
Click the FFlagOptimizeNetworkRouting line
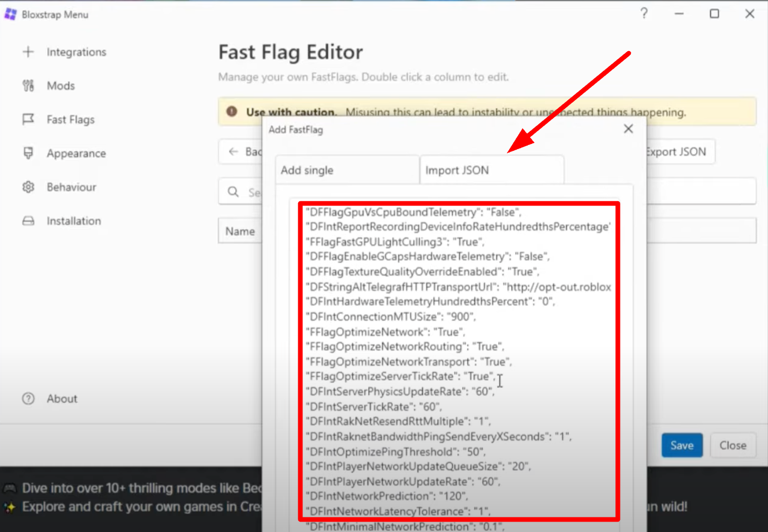[405, 346]
